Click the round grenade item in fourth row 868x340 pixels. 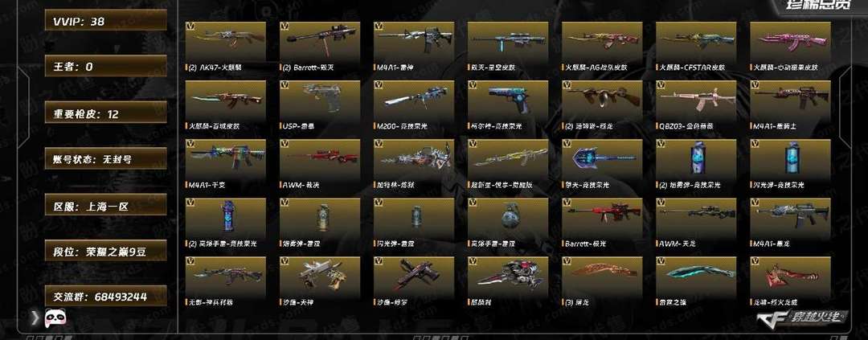[508, 218]
